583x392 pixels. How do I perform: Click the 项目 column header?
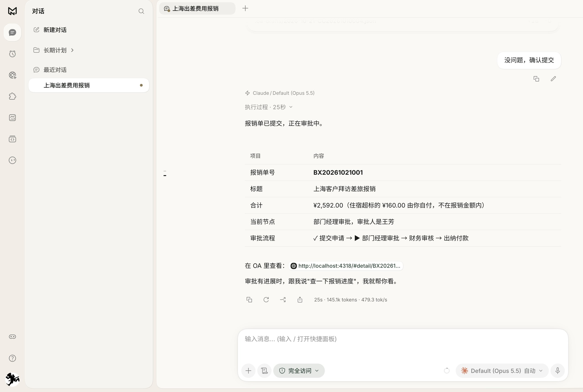pyautogui.click(x=256, y=156)
